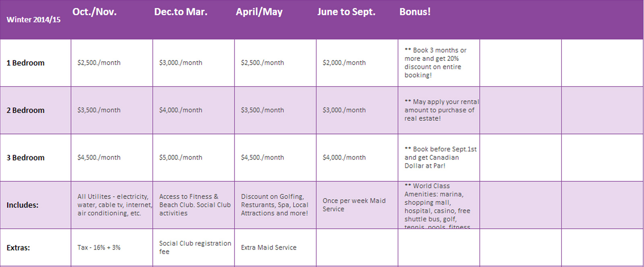Select the "2 Bedroom" row label
Image resolution: width=644 pixels, height=267 pixels.
coord(26,110)
